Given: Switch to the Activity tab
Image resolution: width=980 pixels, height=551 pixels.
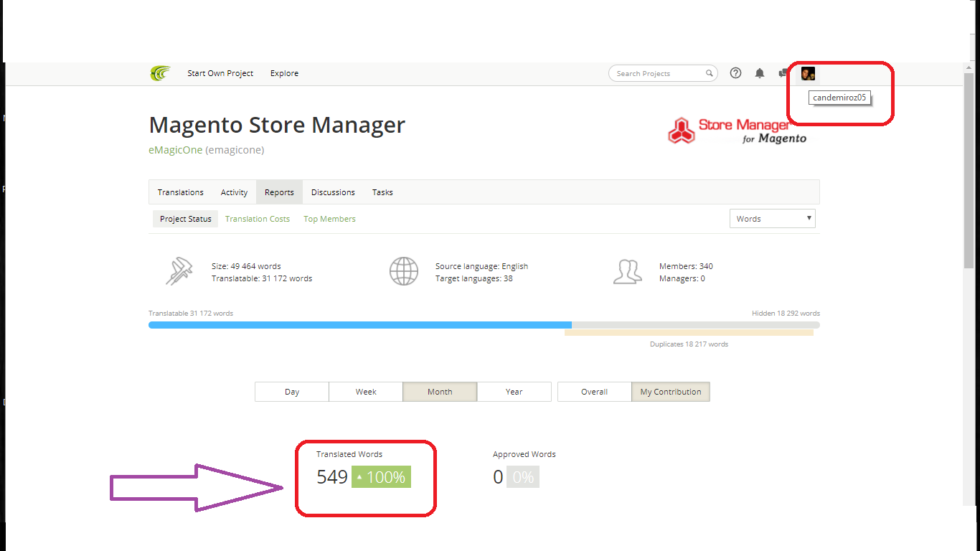Looking at the screenshot, I should point(234,192).
